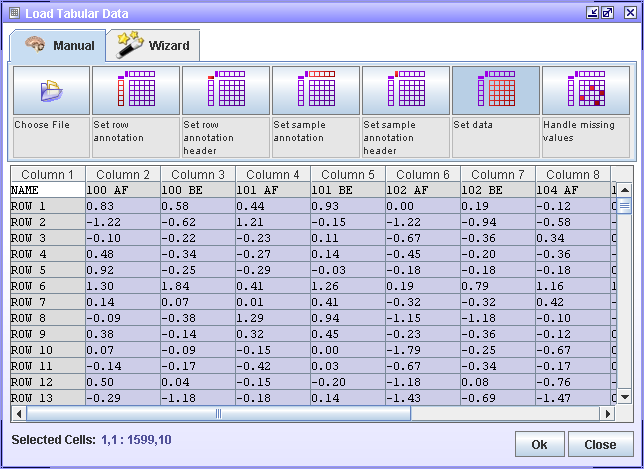Screen dimensions: 644x469
Task: Select the 102 BE cell
Action: [x=498, y=190]
